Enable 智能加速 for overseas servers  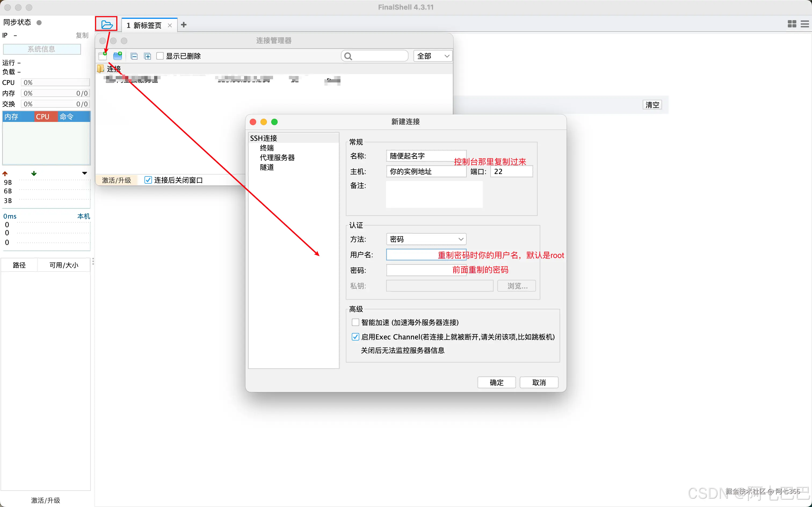click(355, 322)
